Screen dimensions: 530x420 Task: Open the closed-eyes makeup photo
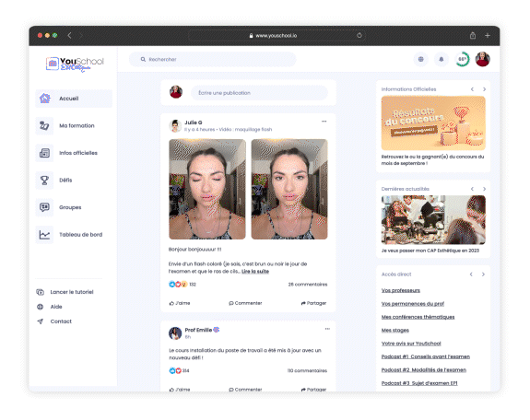pyautogui.click(x=207, y=189)
